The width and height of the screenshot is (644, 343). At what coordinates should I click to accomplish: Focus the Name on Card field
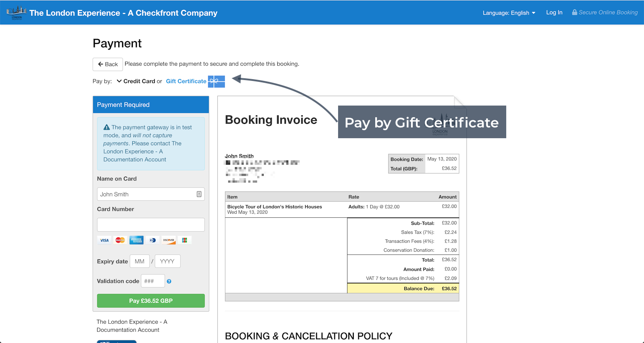(151, 194)
